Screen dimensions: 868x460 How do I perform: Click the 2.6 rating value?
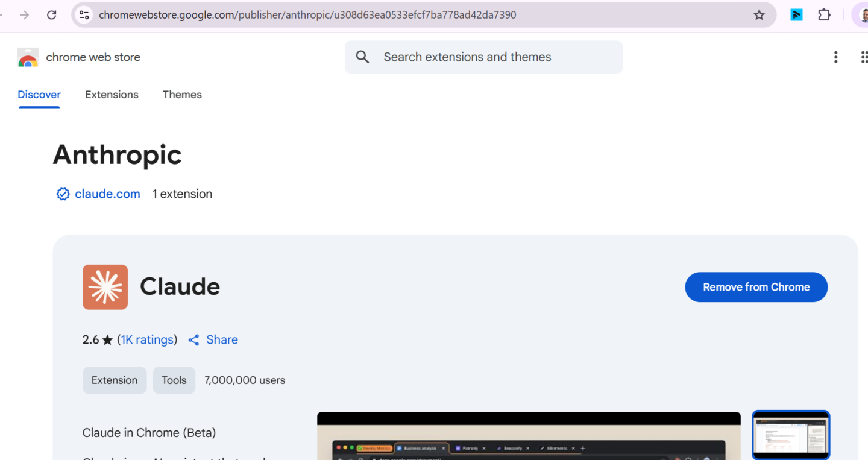point(90,340)
